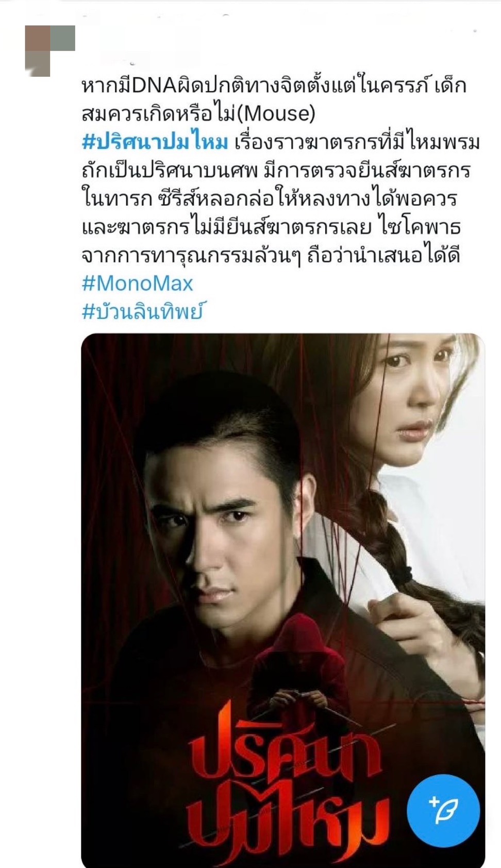Click the first tweet line starting หากมีDNA
This screenshot has height=868, width=501.
[274, 86]
